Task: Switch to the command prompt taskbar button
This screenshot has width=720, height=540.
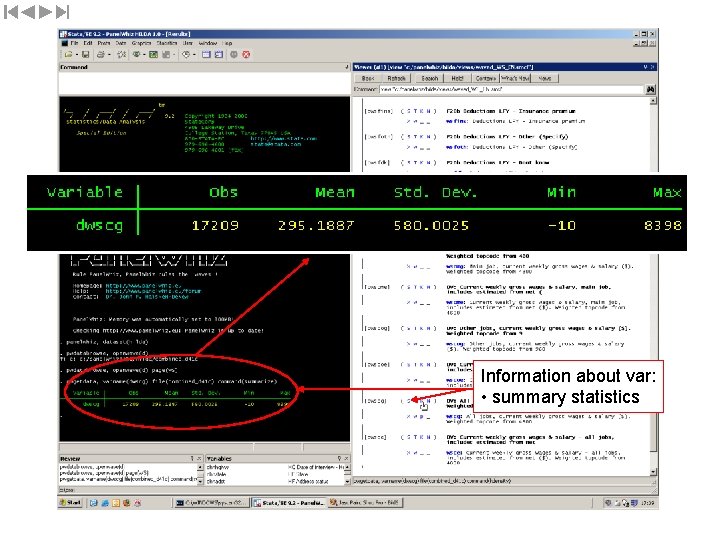Action: point(212,503)
